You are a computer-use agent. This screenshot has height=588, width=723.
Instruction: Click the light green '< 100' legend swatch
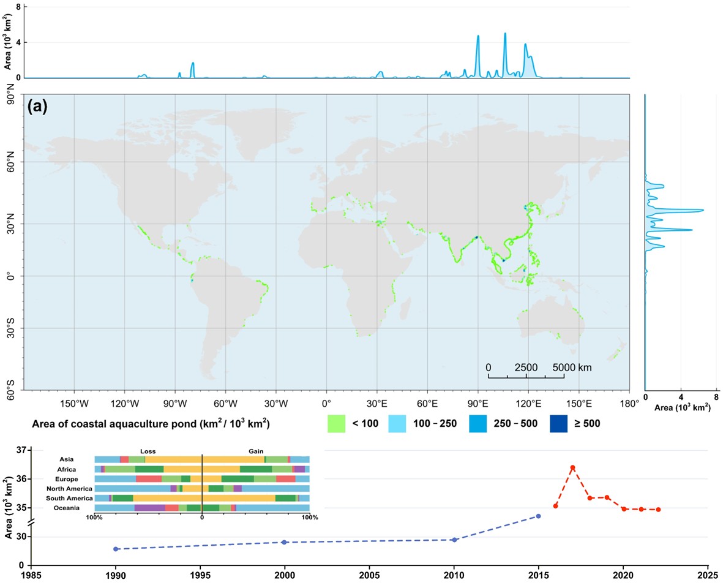click(x=337, y=424)
